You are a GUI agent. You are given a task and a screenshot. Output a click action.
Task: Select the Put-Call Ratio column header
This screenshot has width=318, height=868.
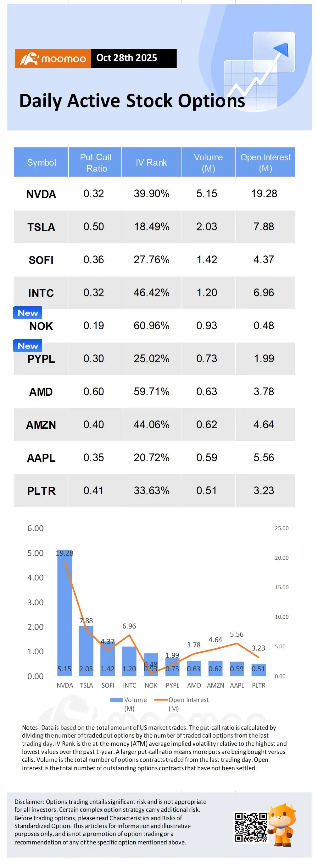click(95, 162)
